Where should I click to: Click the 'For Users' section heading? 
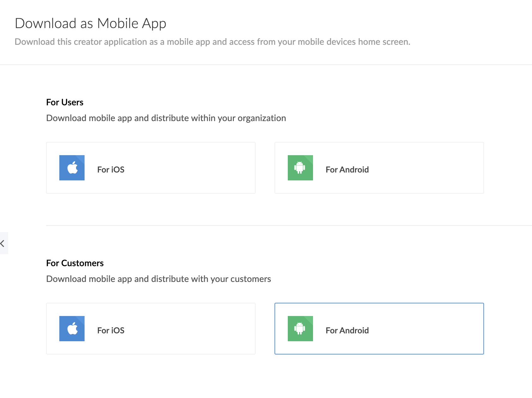64,102
